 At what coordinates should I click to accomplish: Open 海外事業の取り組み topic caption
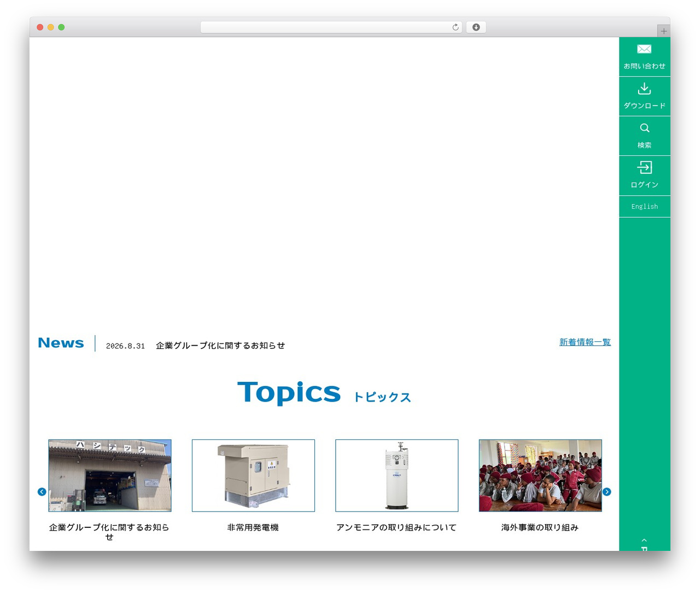click(540, 527)
